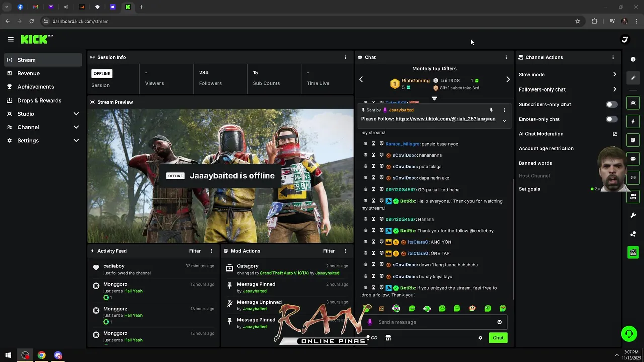Open Set goals channel action

[529, 189]
